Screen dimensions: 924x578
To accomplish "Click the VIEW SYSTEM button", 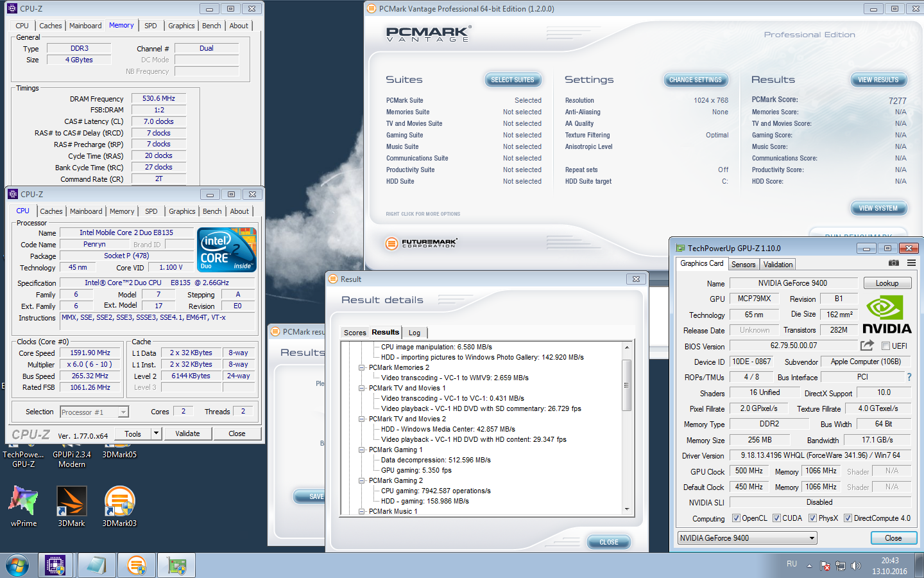I will [x=878, y=208].
